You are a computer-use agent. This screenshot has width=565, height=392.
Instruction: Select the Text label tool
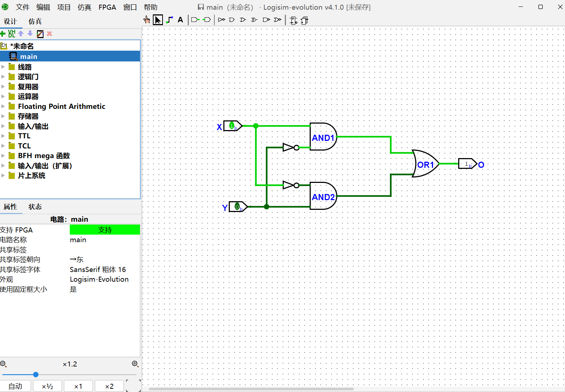tap(181, 20)
